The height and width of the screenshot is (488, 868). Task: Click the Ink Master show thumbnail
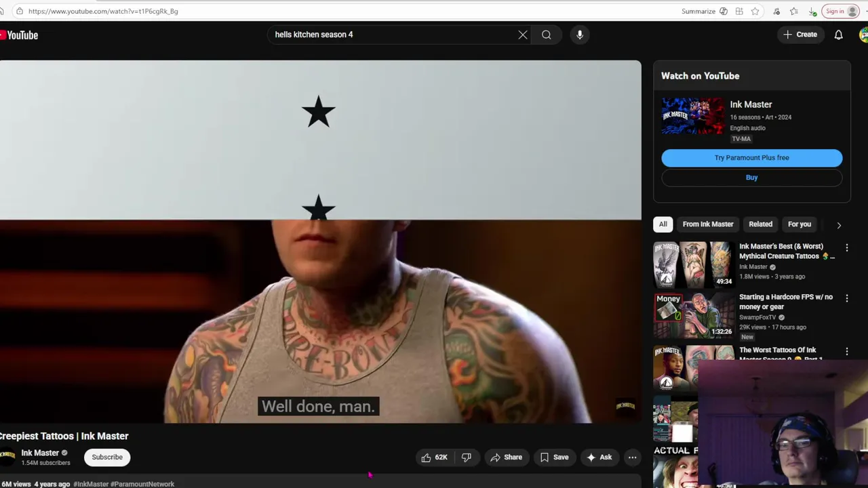693,117
